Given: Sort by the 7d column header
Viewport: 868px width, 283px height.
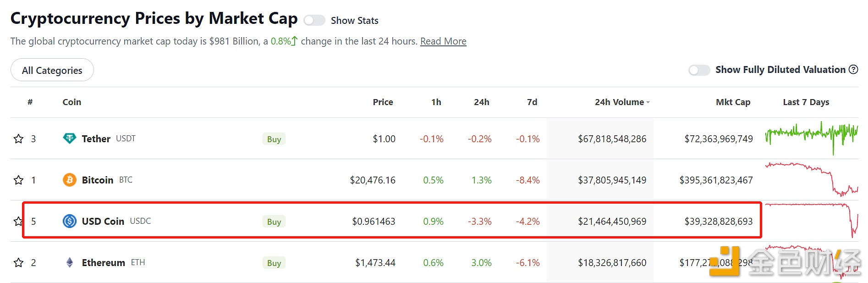Looking at the screenshot, I should pos(532,102).
